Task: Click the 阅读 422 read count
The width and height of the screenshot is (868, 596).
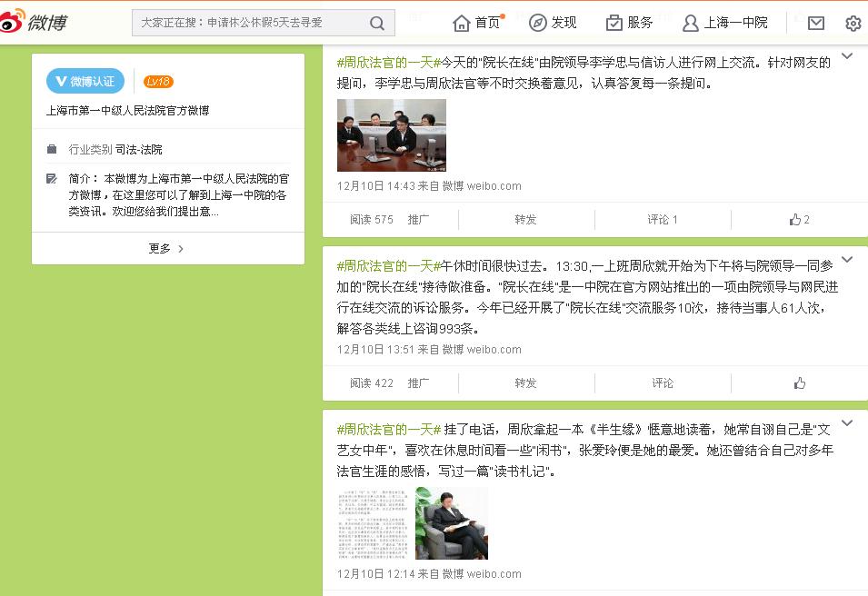Action: 372,382
